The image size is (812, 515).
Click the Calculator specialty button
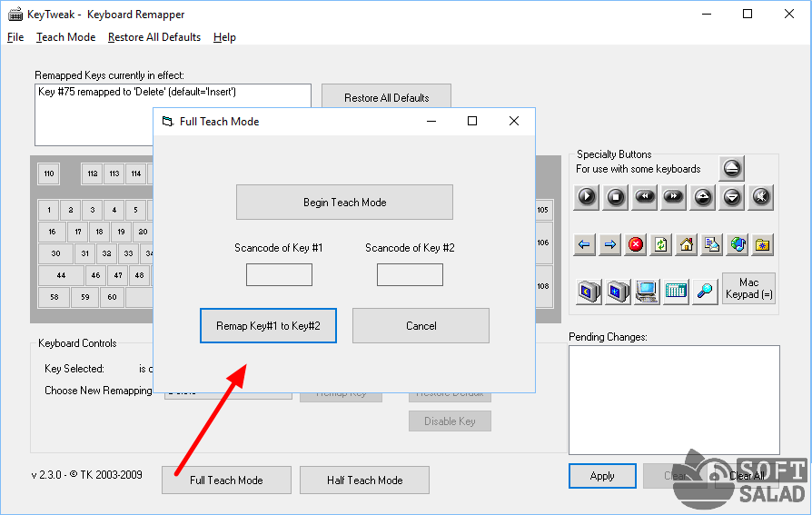coord(676,292)
